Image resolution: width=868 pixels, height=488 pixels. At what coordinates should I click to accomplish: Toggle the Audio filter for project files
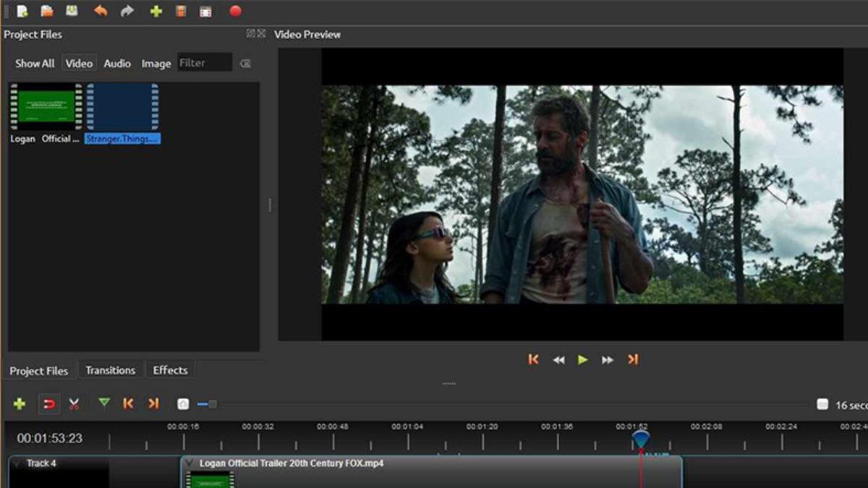click(x=116, y=63)
